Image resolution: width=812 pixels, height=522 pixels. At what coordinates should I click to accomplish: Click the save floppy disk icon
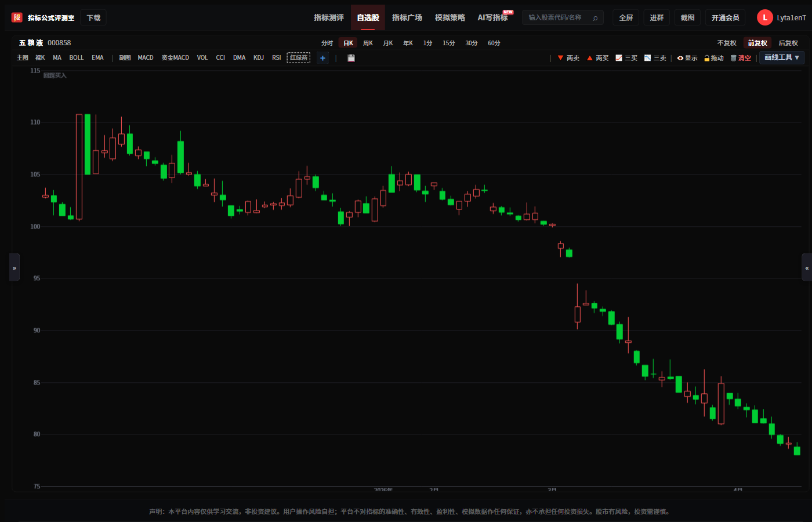(x=351, y=58)
